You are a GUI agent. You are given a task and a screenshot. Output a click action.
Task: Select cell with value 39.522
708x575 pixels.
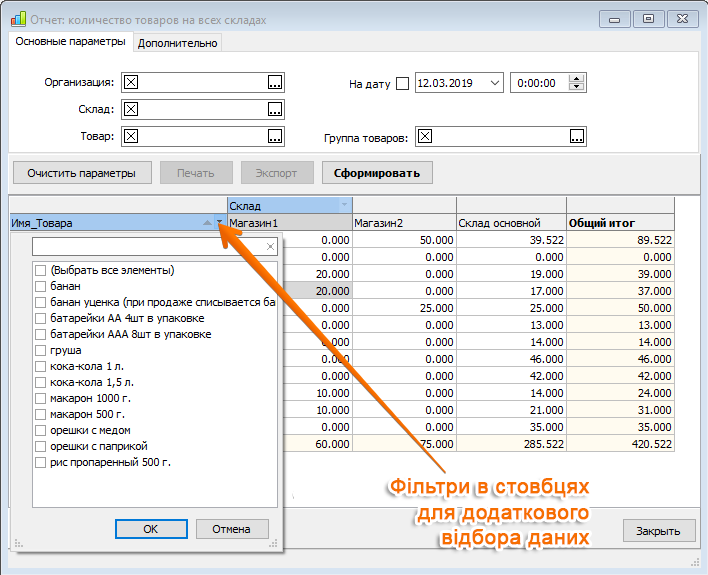tap(512, 240)
